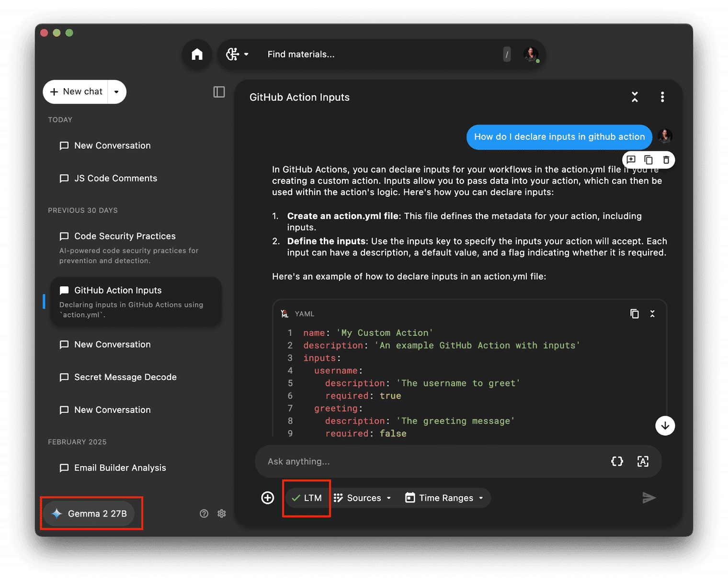Click the add-message icon above the response

coord(631,160)
